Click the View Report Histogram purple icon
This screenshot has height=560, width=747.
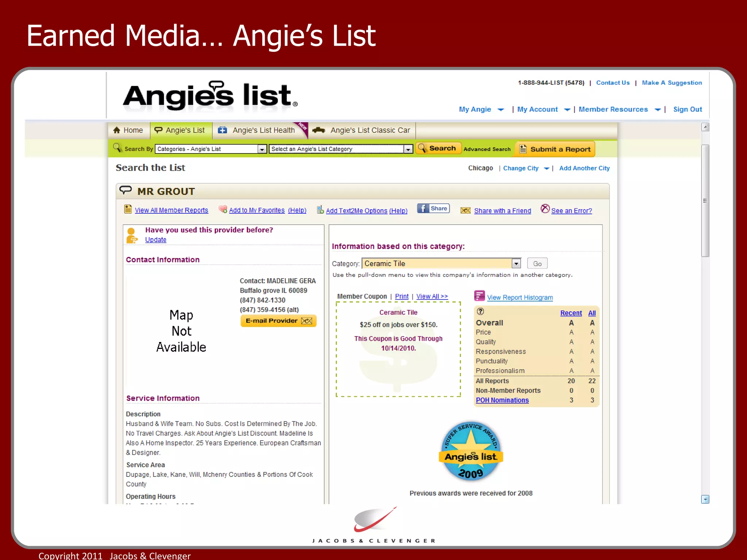pyautogui.click(x=479, y=296)
